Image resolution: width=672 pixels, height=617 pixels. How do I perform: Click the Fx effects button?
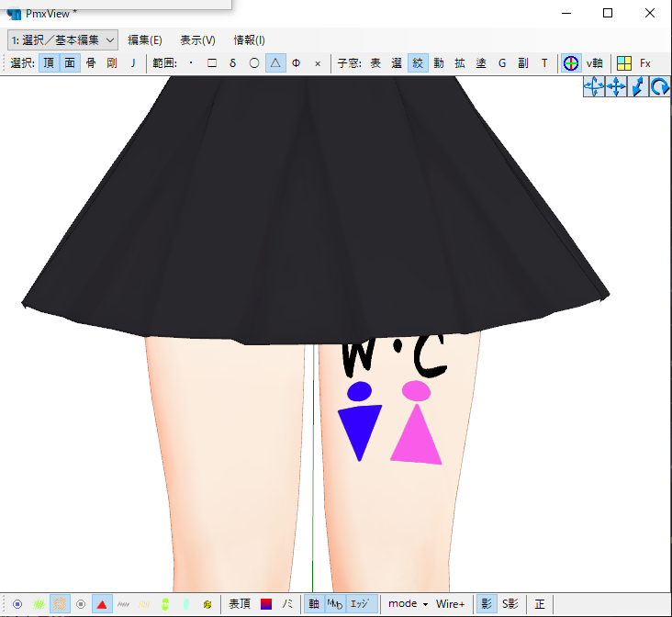point(645,63)
